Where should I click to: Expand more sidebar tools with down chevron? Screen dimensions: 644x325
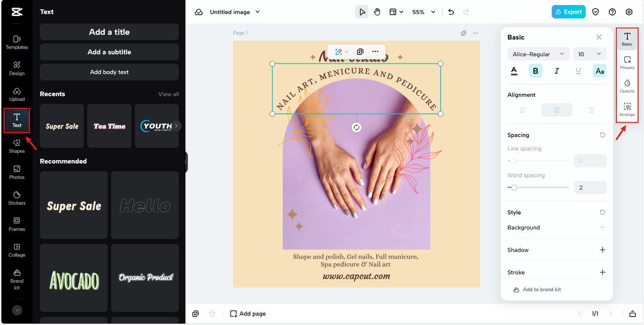[17, 310]
